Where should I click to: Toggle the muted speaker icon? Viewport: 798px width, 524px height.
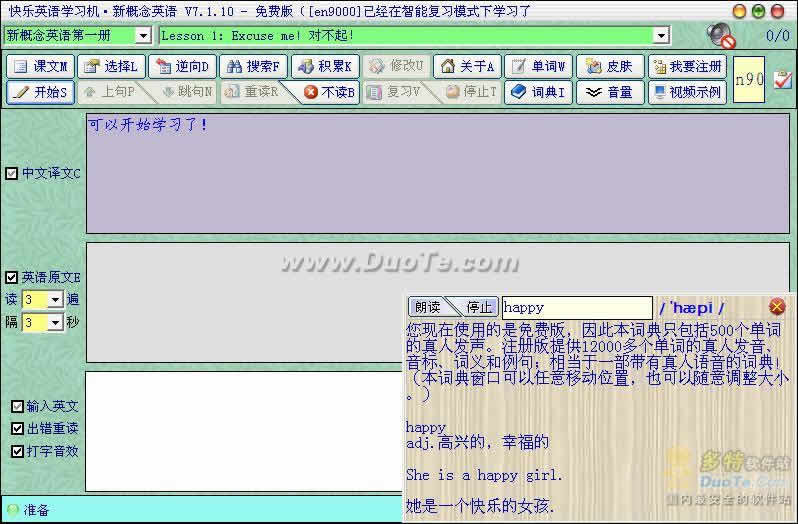coord(720,36)
